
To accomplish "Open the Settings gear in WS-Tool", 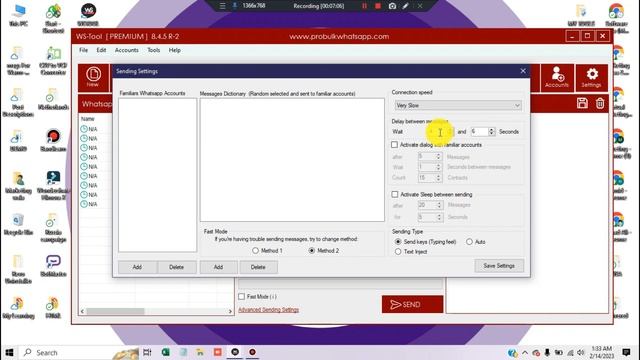I will coord(591,77).
